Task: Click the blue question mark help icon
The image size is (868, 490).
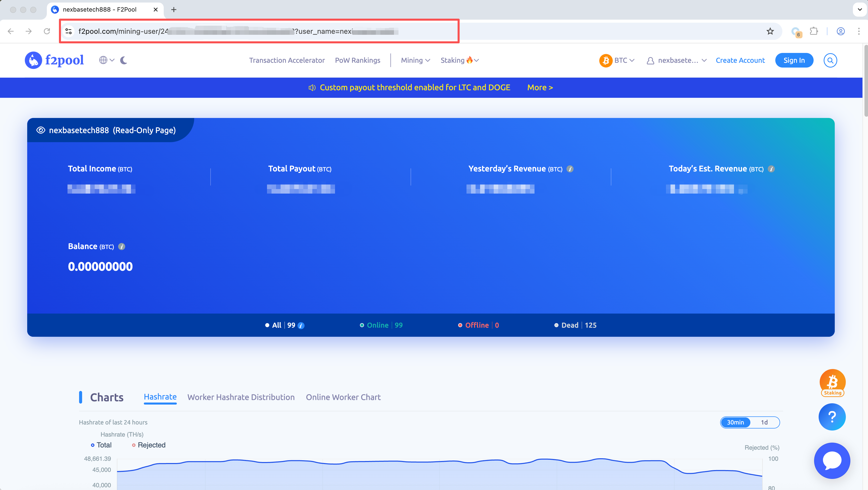Action: (x=832, y=417)
